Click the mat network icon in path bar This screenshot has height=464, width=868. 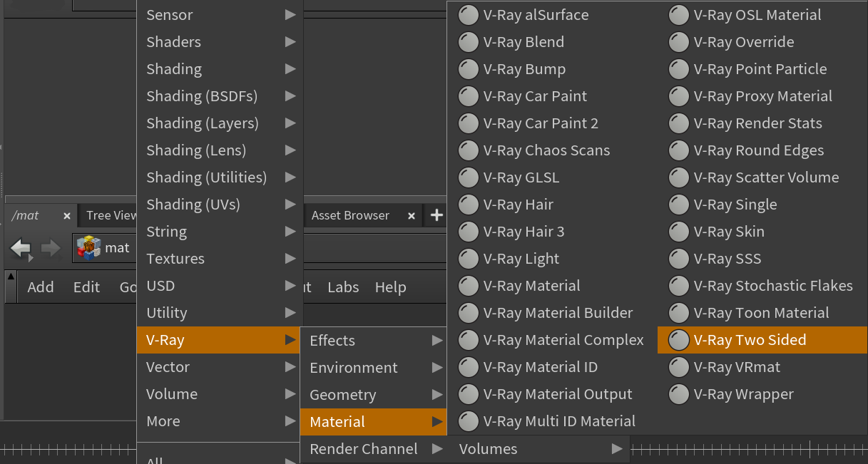[88, 248]
